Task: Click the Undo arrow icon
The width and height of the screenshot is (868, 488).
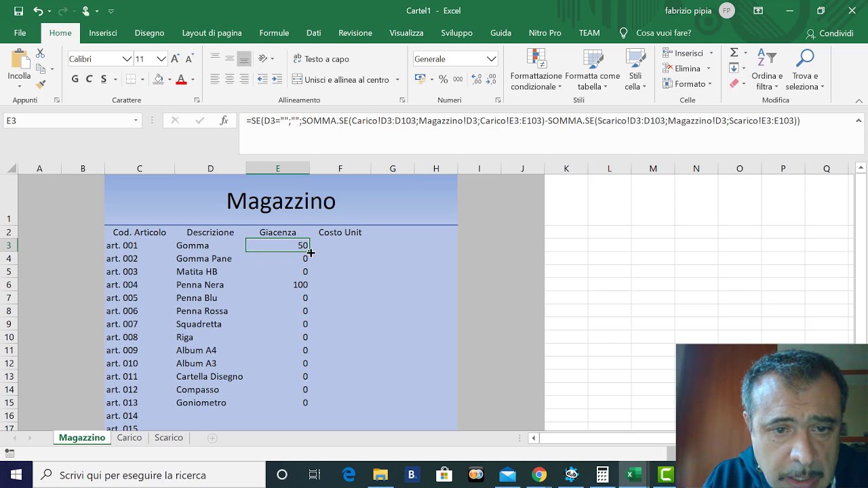Action: point(38,11)
